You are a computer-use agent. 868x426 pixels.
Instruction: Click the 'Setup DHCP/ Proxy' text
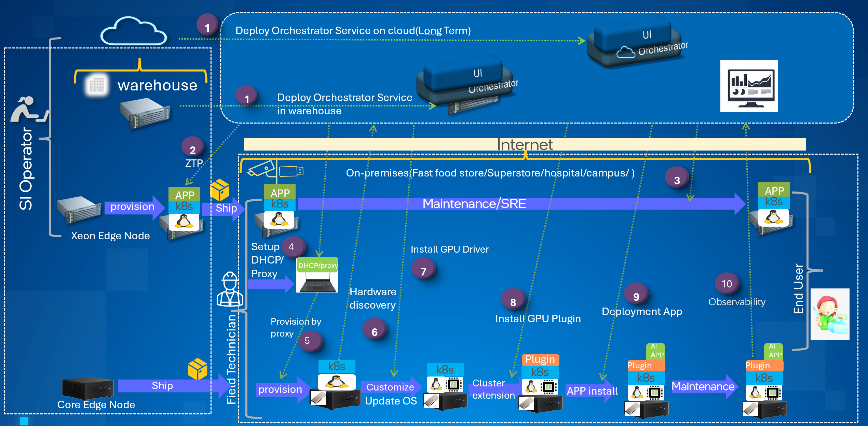(268, 260)
